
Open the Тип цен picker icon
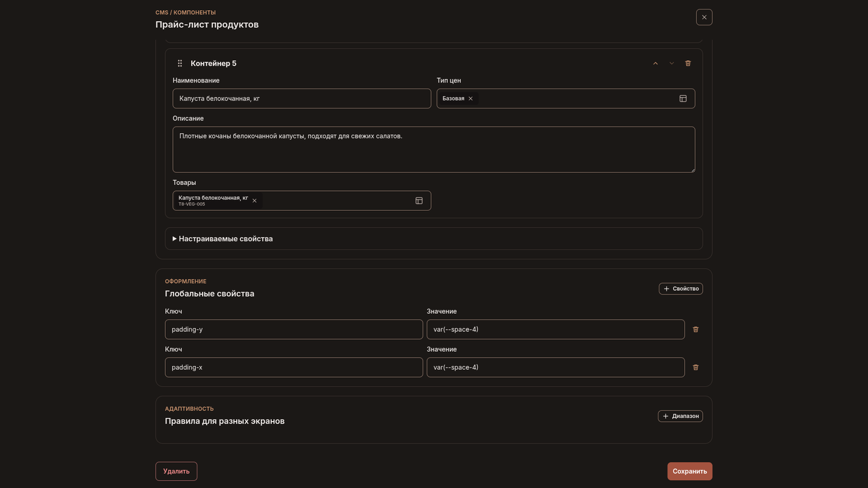point(683,98)
